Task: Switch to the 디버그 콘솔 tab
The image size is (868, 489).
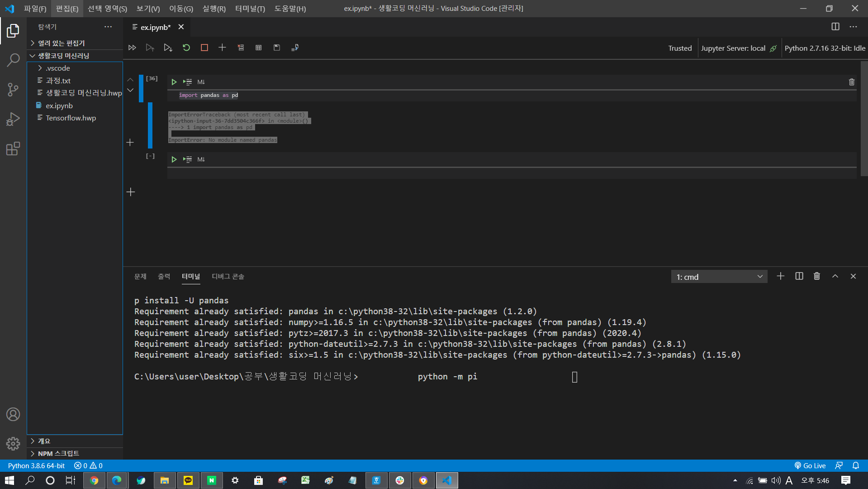Action: [x=228, y=276]
